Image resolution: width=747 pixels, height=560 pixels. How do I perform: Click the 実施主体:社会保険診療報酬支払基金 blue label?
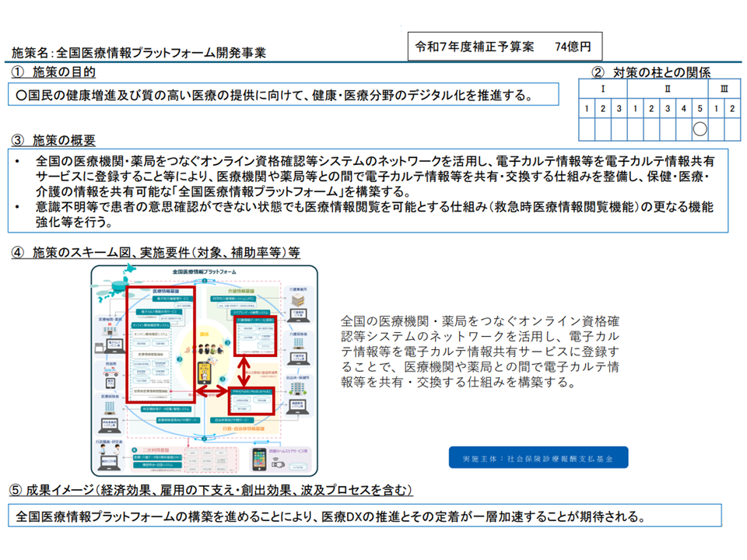[x=538, y=458]
